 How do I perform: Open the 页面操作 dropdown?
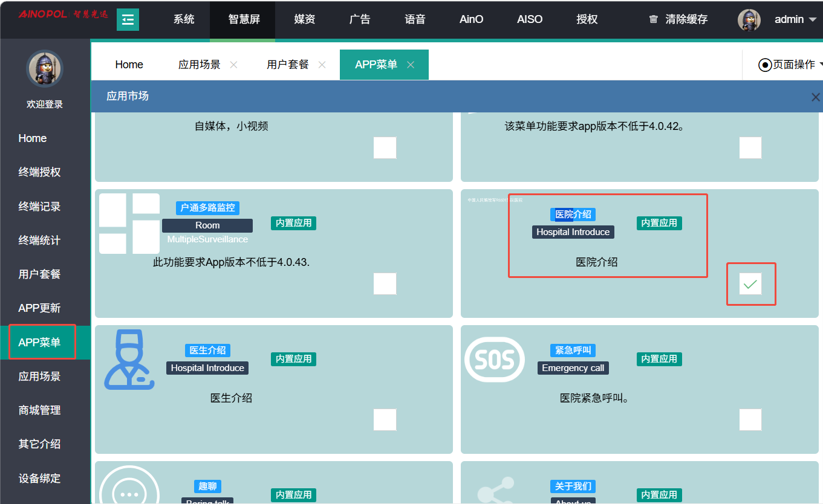pos(790,65)
